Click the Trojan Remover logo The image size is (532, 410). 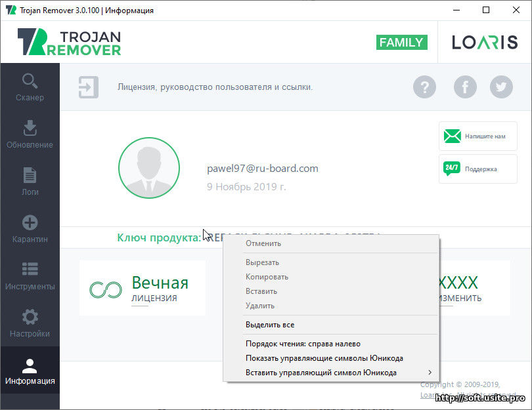(69, 42)
